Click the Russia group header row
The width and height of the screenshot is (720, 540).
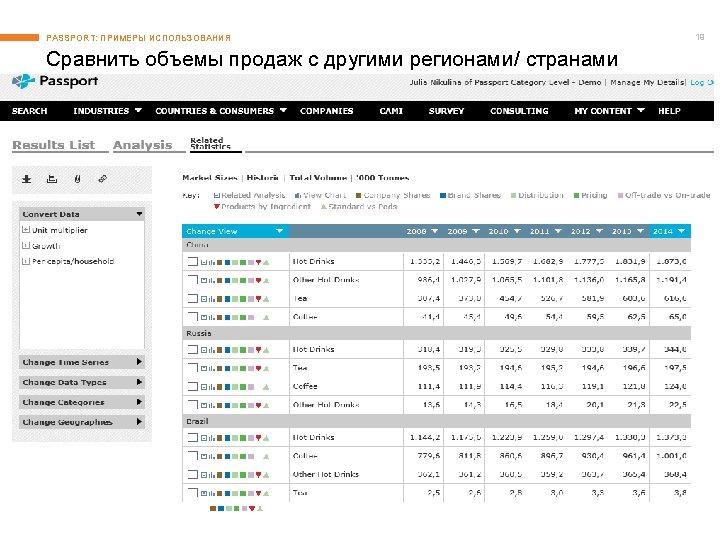click(x=436, y=333)
